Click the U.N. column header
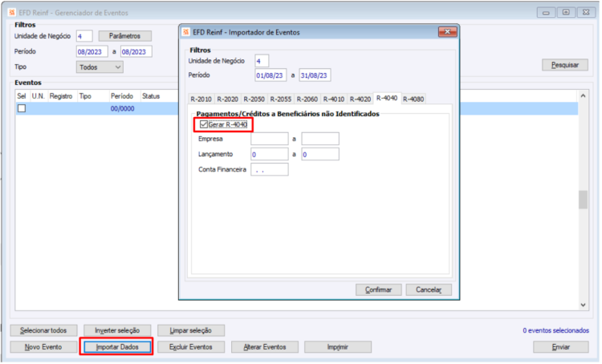Viewport: 602px width, 364px height. (38, 96)
